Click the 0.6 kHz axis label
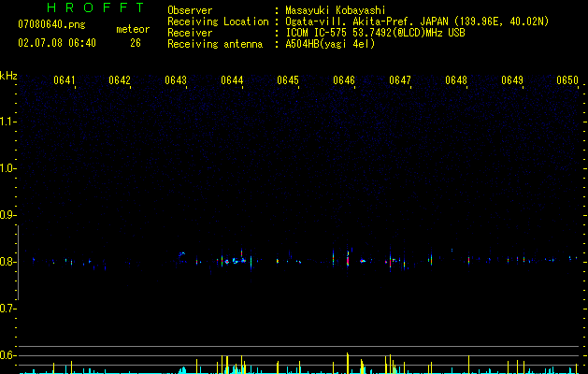 coord(7,355)
